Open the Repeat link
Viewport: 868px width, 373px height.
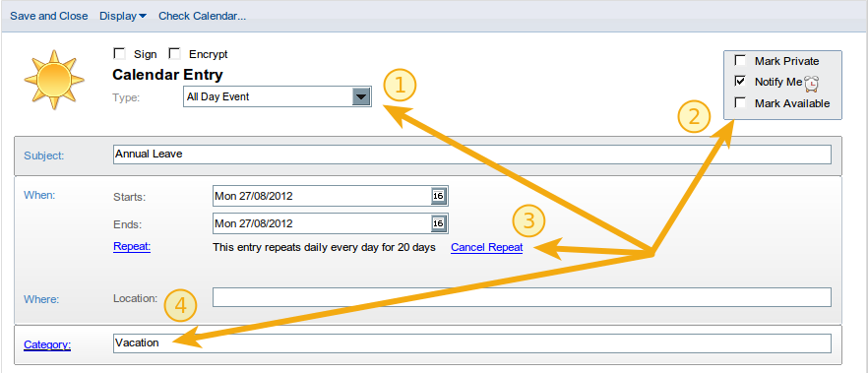click(x=132, y=246)
